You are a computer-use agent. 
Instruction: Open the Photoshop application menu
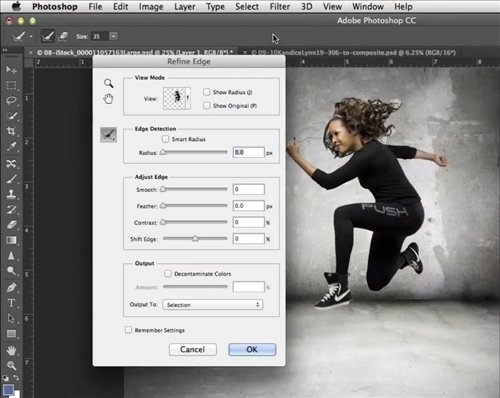pyautogui.click(x=55, y=6)
